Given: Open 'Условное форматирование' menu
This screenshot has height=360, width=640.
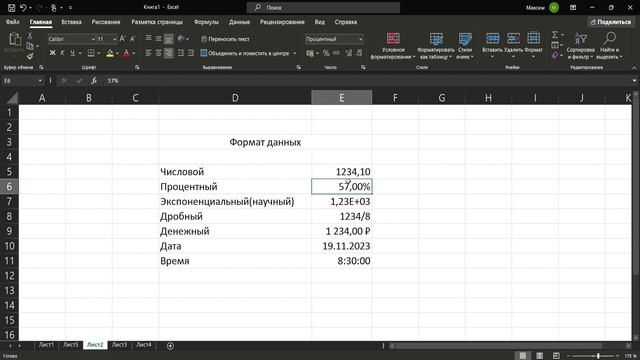Looking at the screenshot, I should point(393,46).
